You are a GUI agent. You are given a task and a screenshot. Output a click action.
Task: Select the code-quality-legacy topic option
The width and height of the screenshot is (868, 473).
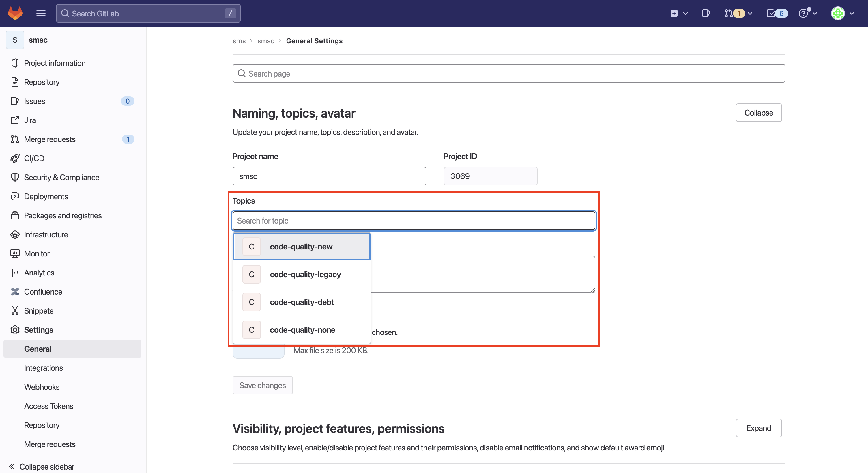[x=305, y=274]
